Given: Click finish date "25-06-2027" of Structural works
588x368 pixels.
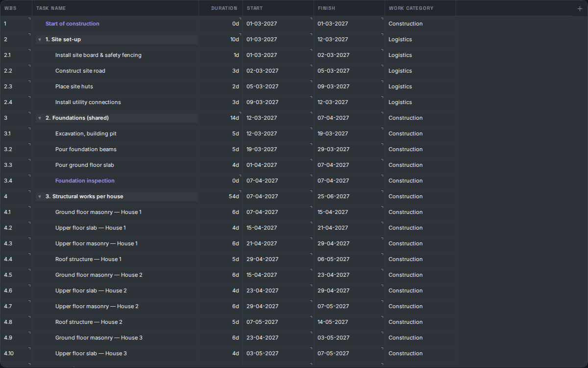Looking at the screenshot, I should tap(334, 196).
